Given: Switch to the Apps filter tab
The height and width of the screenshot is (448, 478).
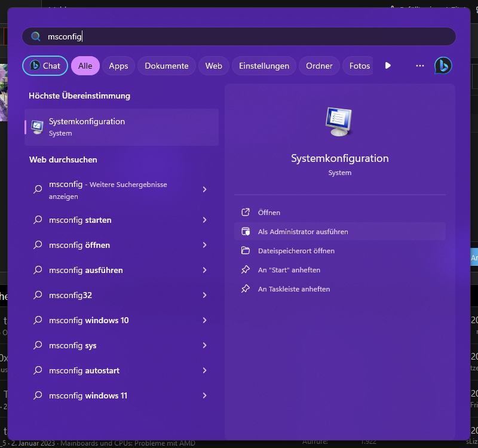Looking at the screenshot, I should click(x=118, y=66).
